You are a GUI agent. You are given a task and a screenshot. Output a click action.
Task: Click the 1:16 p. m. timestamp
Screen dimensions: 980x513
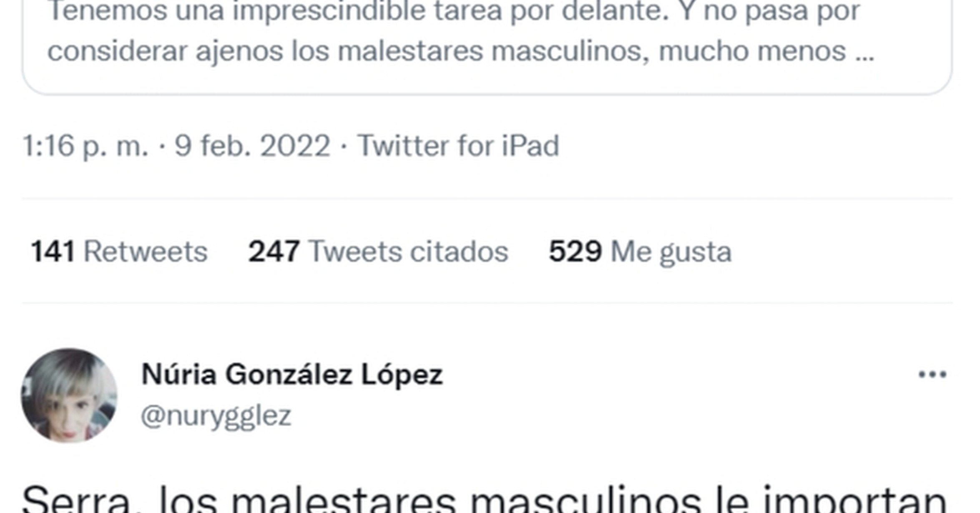[x=85, y=146]
